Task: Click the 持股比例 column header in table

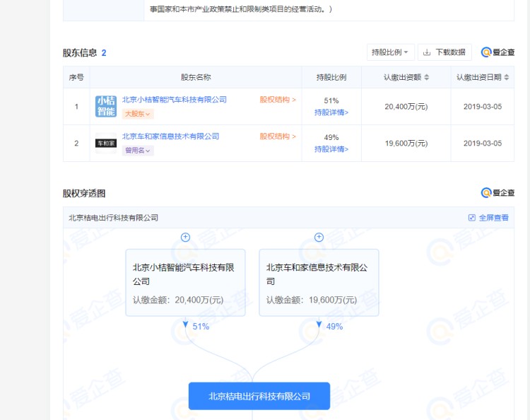Action: (331, 77)
